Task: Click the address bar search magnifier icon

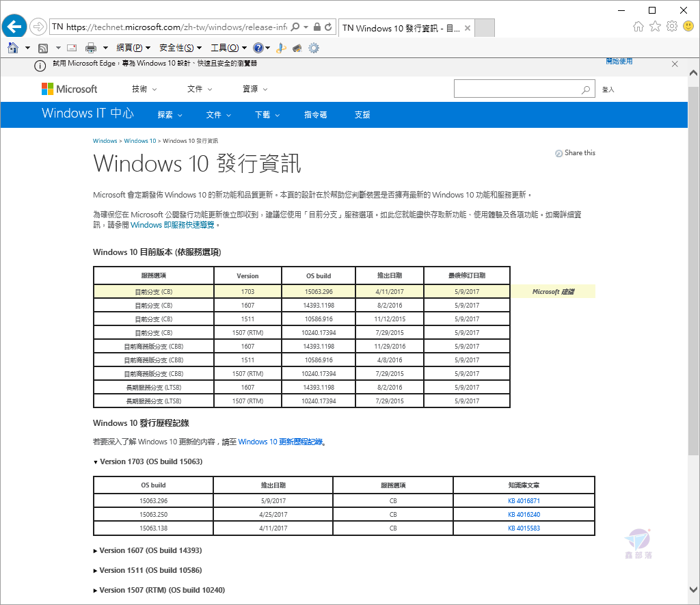Action: tap(295, 27)
